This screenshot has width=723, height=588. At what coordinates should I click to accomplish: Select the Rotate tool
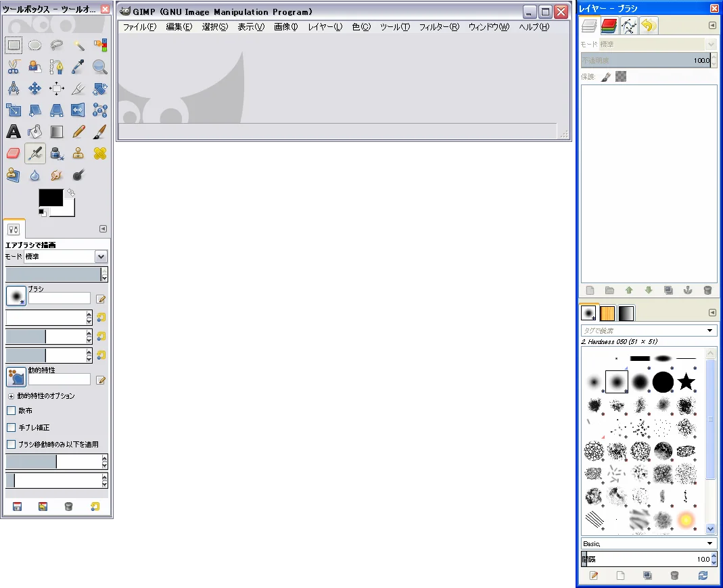[100, 89]
